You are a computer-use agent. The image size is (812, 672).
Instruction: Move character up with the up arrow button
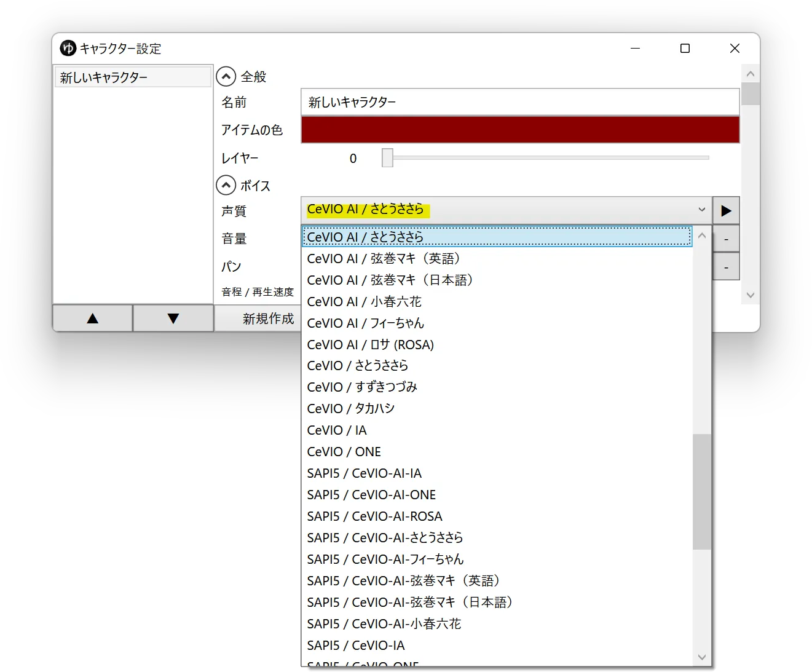(93, 318)
